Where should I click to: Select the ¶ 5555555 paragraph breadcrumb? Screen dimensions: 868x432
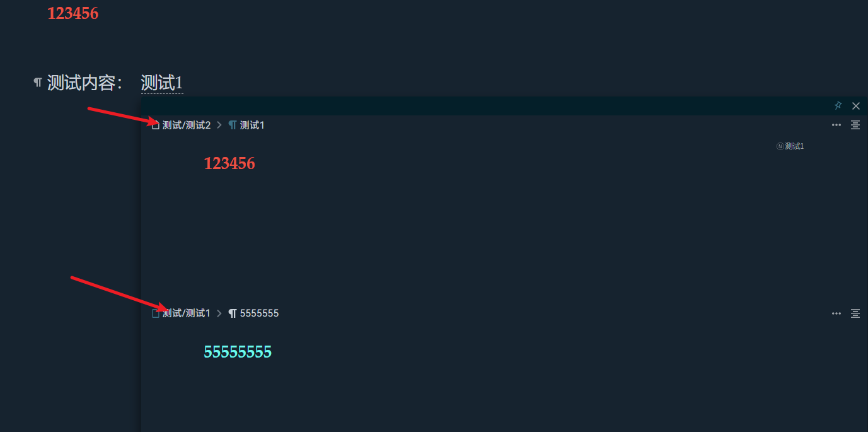tap(254, 313)
